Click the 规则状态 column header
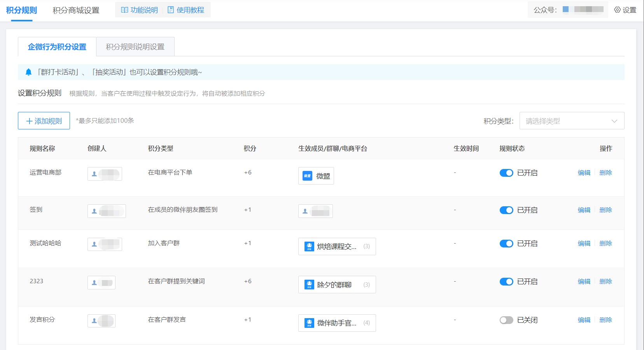 pos(512,148)
